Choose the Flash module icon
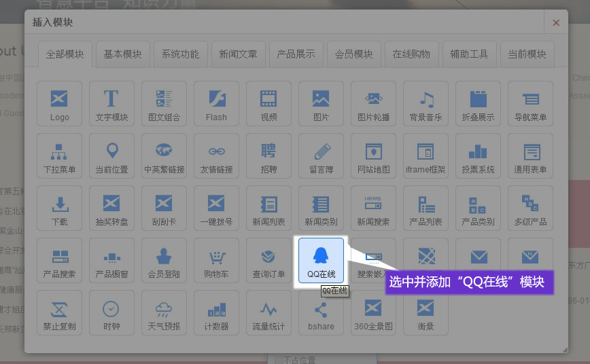 coord(216,103)
